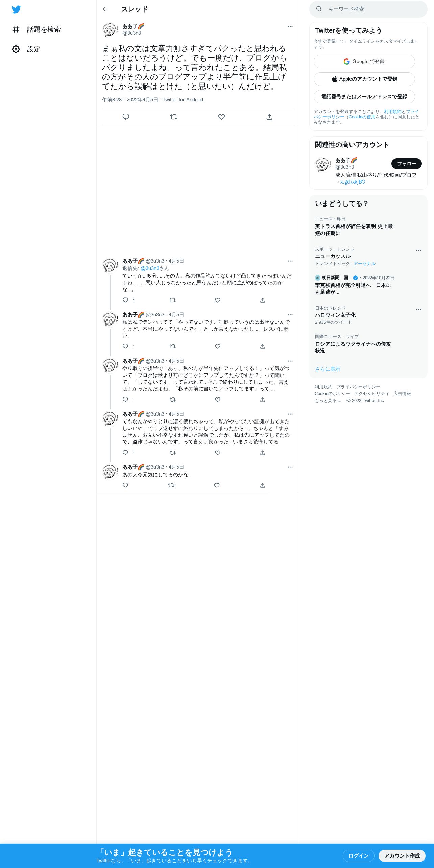Open the settings gear icon in sidebar
434x868 pixels.
click(x=16, y=49)
